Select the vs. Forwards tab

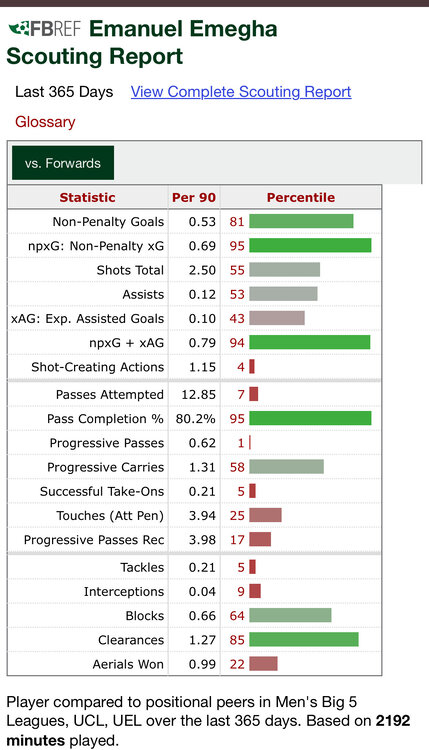pos(63,163)
